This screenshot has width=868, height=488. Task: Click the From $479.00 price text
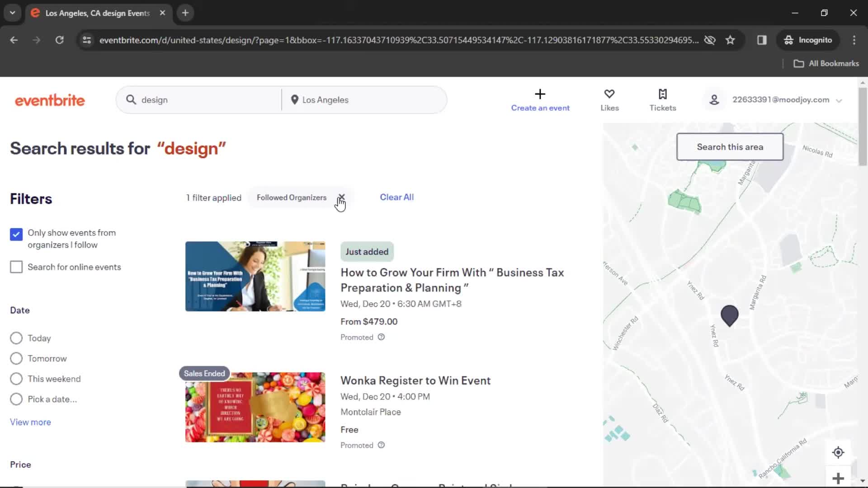tap(369, 321)
